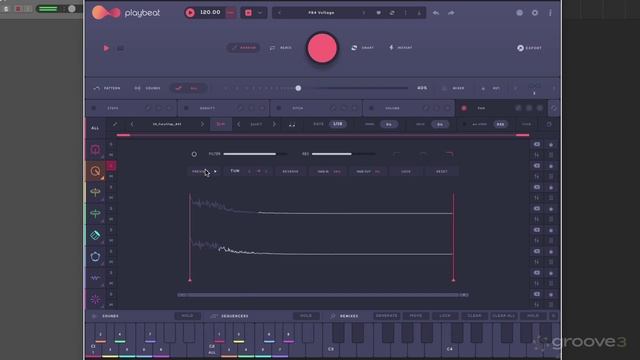
Task: Select the Instant option
Action: point(400,48)
